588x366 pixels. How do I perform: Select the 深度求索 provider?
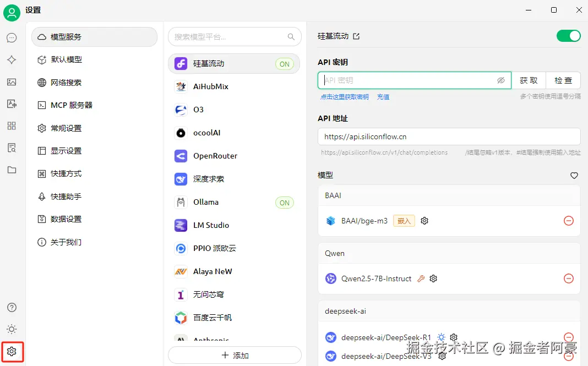point(234,179)
